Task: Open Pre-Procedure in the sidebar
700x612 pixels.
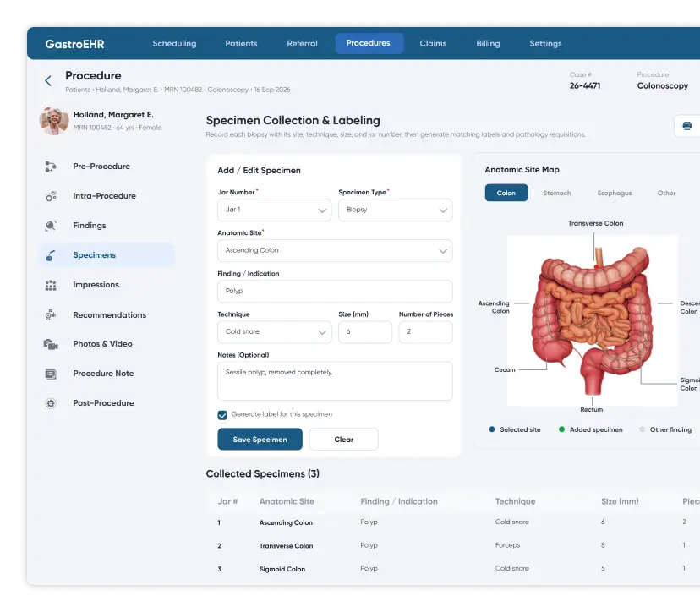Action: click(101, 167)
